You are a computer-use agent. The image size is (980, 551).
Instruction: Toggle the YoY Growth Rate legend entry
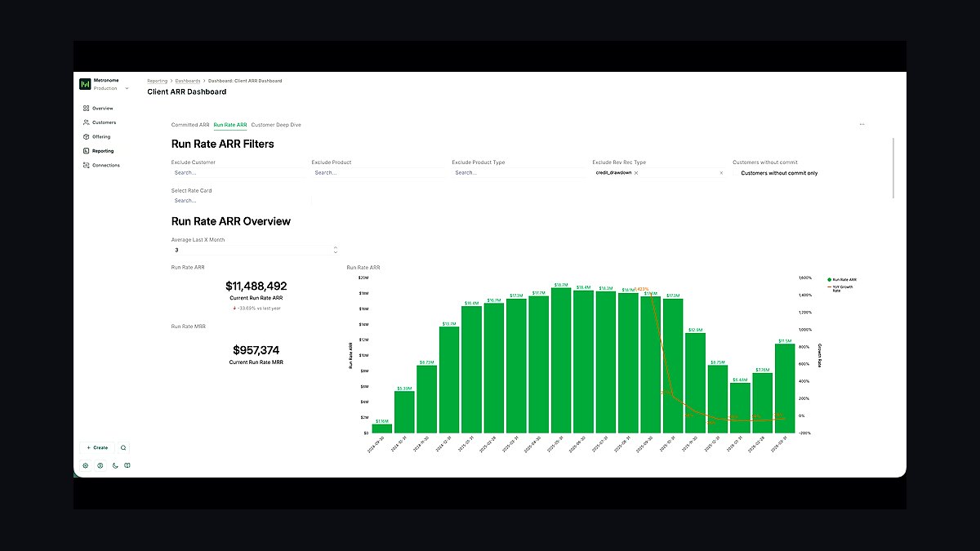click(841, 288)
